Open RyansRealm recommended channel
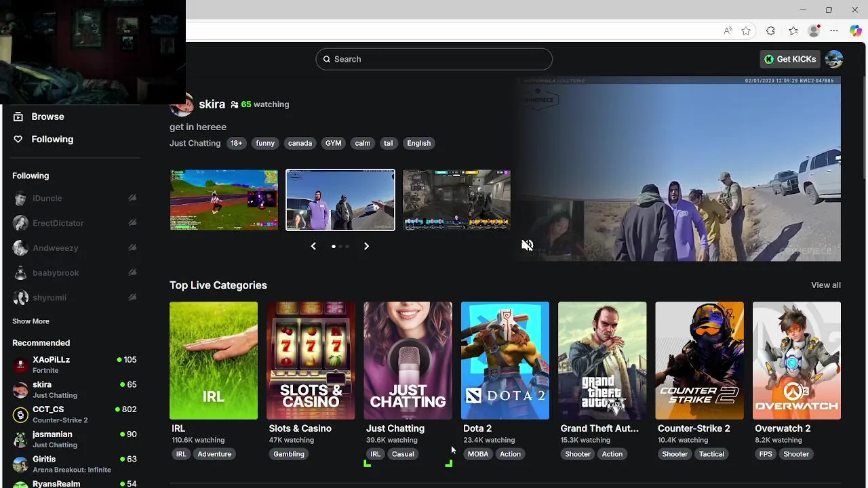This screenshot has height=488, width=868. [75, 484]
